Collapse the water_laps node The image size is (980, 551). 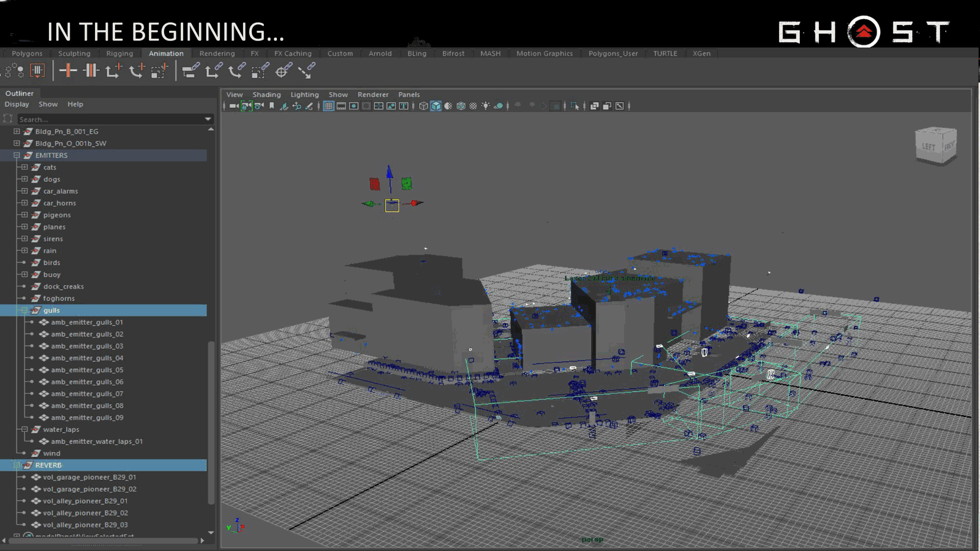(x=24, y=429)
